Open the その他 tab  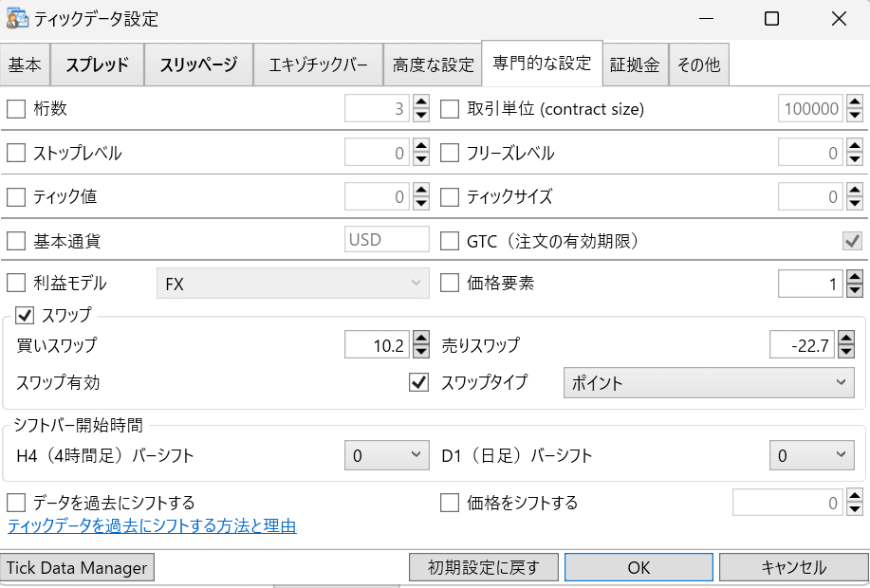pos(699,64)
